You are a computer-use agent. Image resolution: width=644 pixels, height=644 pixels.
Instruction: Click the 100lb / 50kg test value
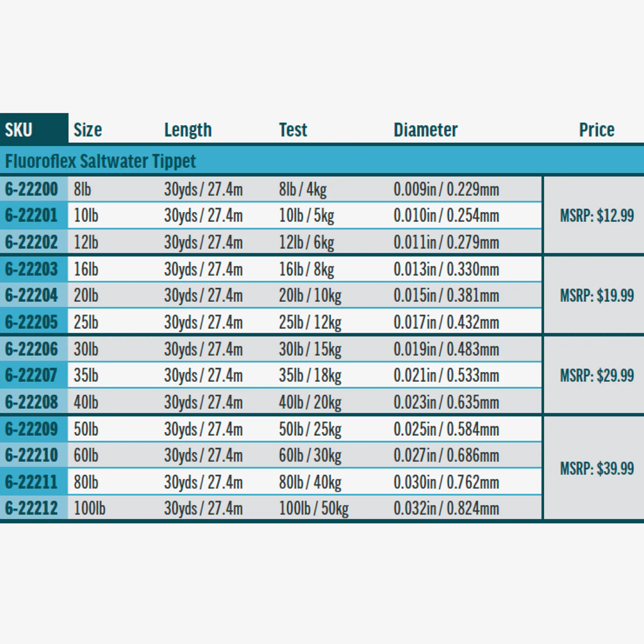tap(313, 508)
